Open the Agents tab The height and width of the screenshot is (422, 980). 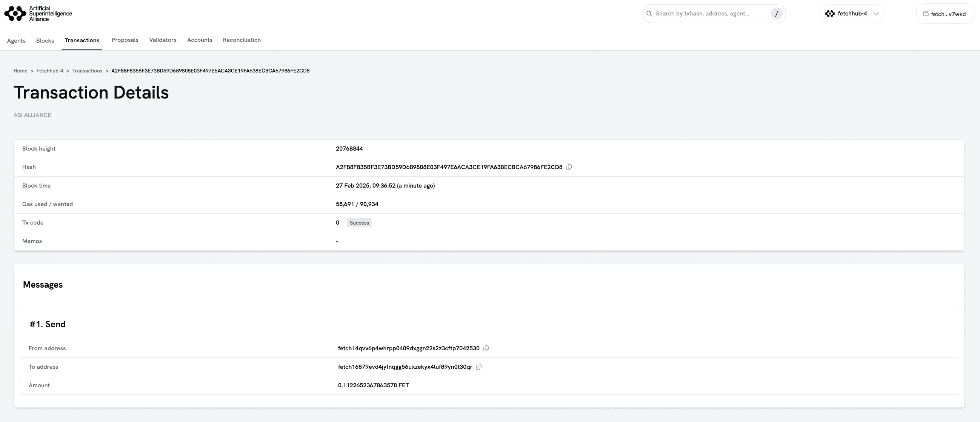coord(16,41)
